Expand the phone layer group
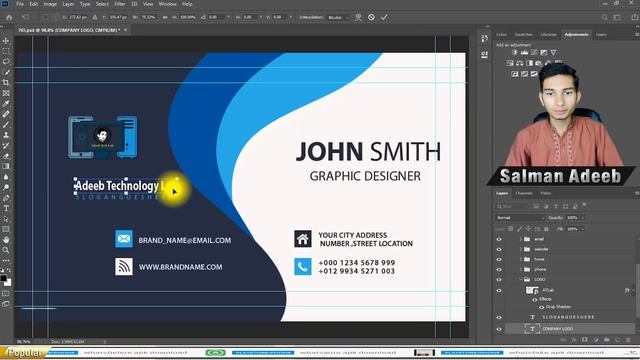This screenshot has height=360, width=640. point(521,270)
